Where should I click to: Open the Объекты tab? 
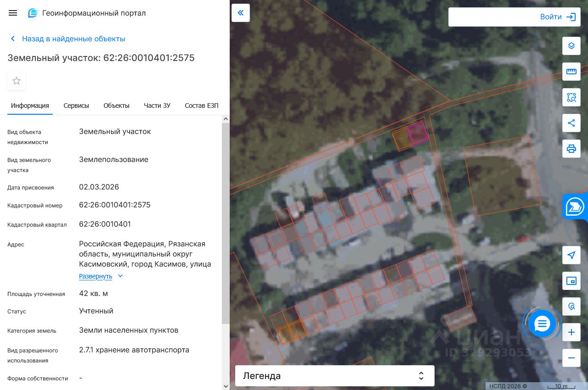tap(116, 106)
